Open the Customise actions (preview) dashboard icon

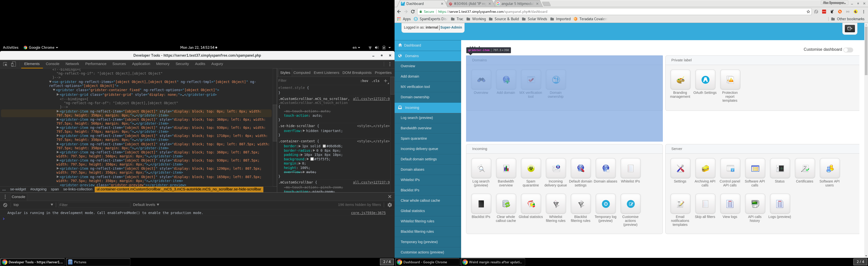click(631, 204)
